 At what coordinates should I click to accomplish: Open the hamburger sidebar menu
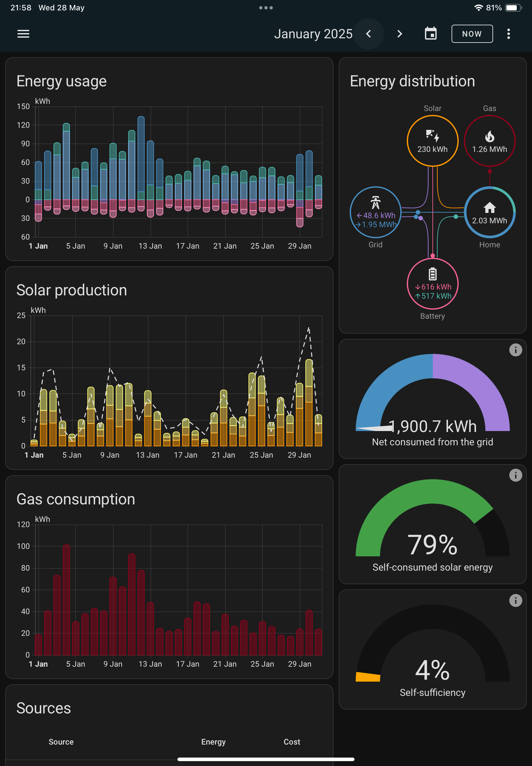click(23, 34)
